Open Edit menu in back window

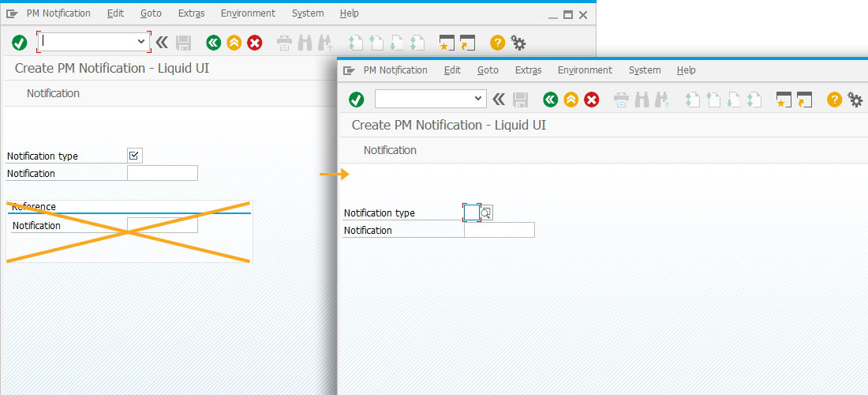coord(116,13)
